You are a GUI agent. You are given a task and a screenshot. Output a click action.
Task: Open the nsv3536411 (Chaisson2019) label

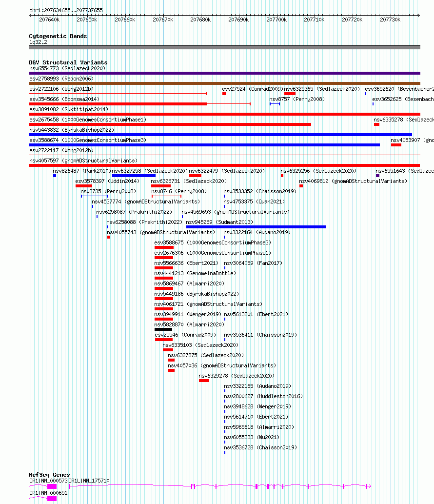coord(260,335)
